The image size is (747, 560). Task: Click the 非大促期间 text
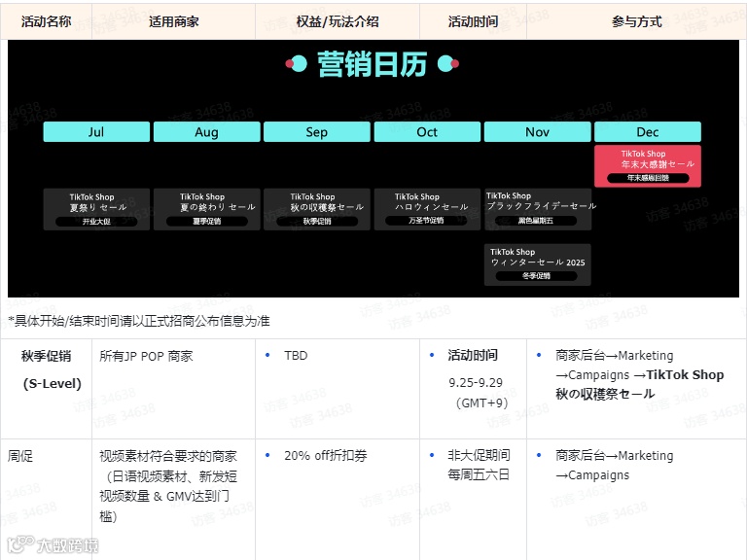(479, 455)
